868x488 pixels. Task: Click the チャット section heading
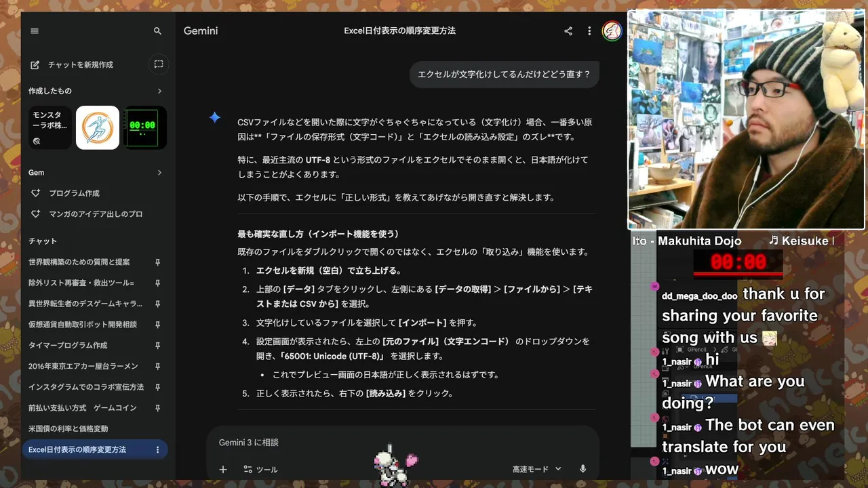43,241
